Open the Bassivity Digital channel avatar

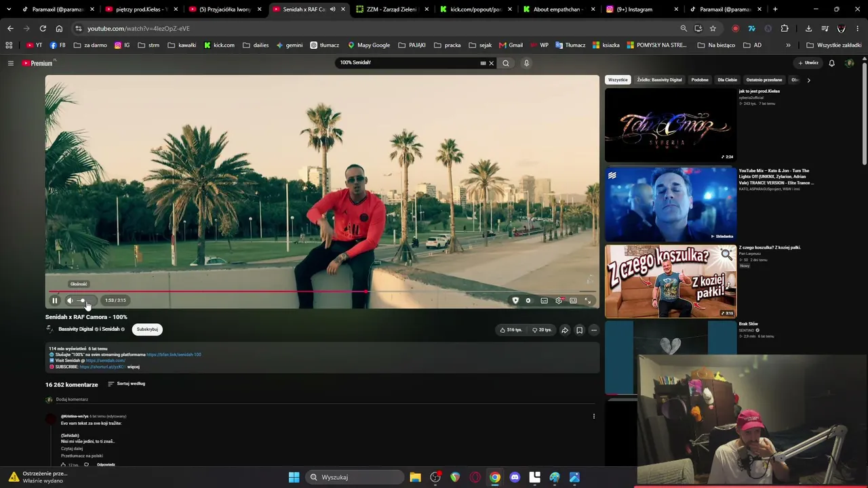click(x=50, y=329)
